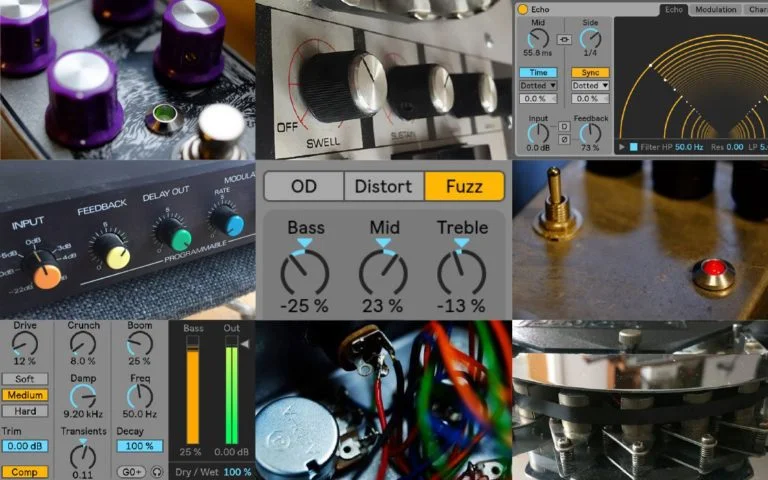Click the Damp knob
The image size is (768, 480).
click(x=83, y=396)
